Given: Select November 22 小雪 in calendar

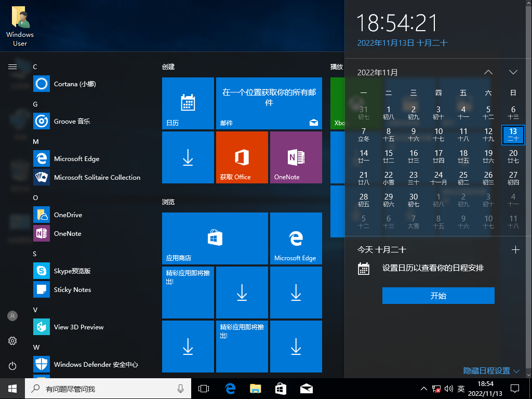Looking at the screenshot, I should click(x=389, y=178).
